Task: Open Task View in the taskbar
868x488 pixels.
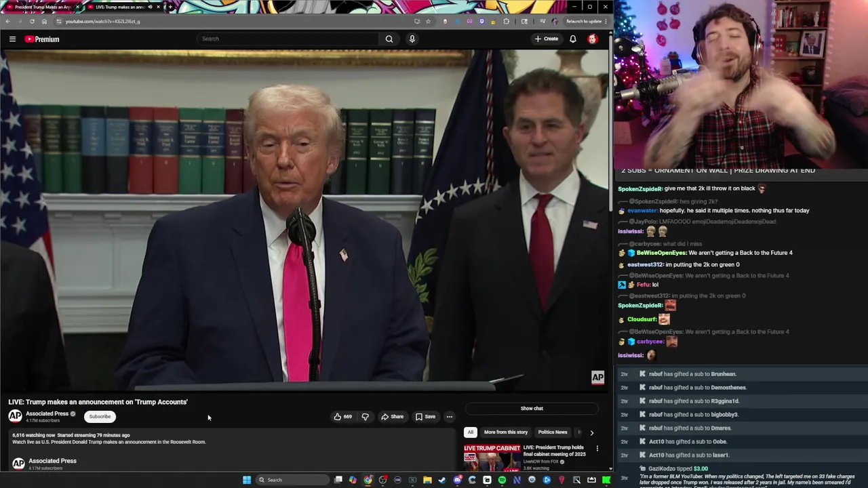Action: coord(338,480)
